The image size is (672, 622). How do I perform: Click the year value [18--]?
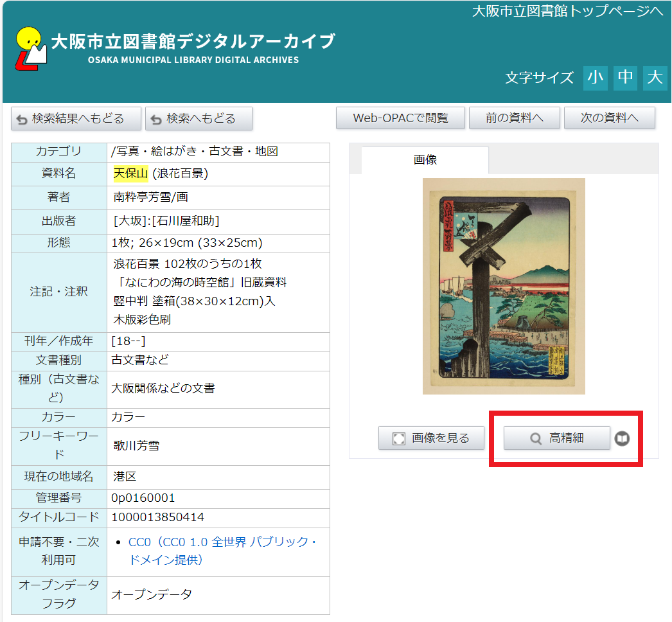point(128,342)
